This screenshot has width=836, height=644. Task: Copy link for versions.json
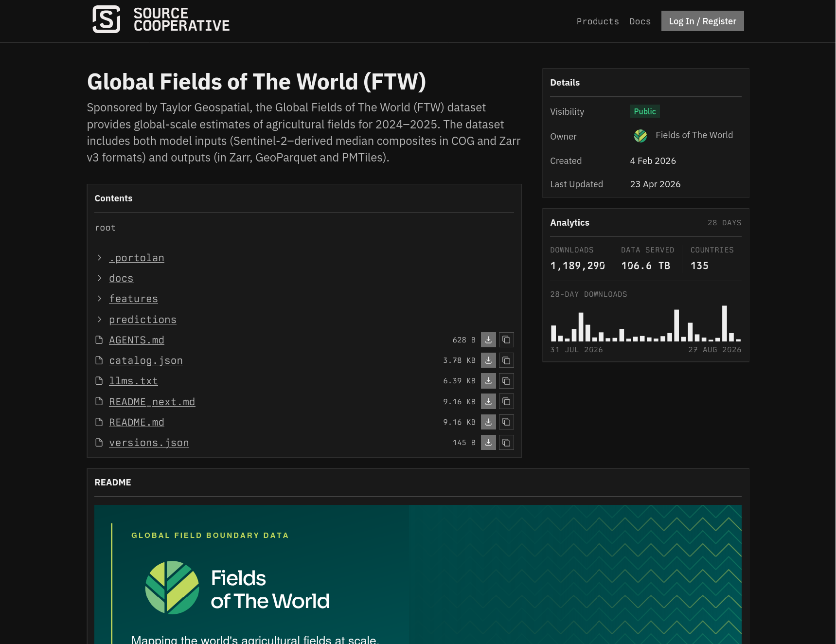pos(506,443)
